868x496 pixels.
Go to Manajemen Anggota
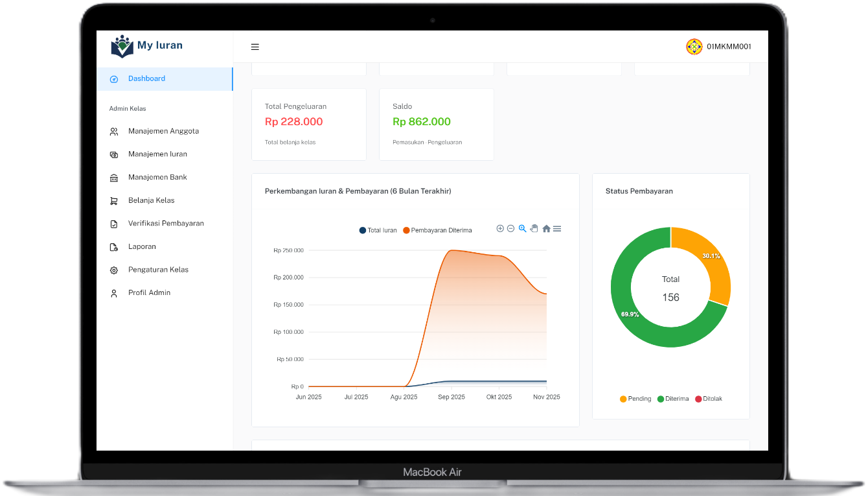point(163,131)
